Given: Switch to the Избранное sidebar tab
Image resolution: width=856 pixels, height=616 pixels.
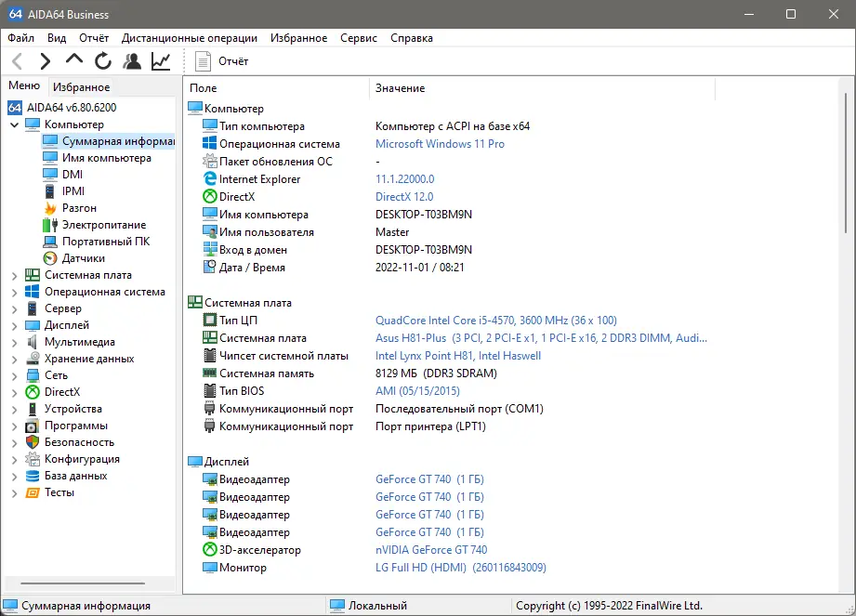Looking at the screenshot, I should [82, 86].
